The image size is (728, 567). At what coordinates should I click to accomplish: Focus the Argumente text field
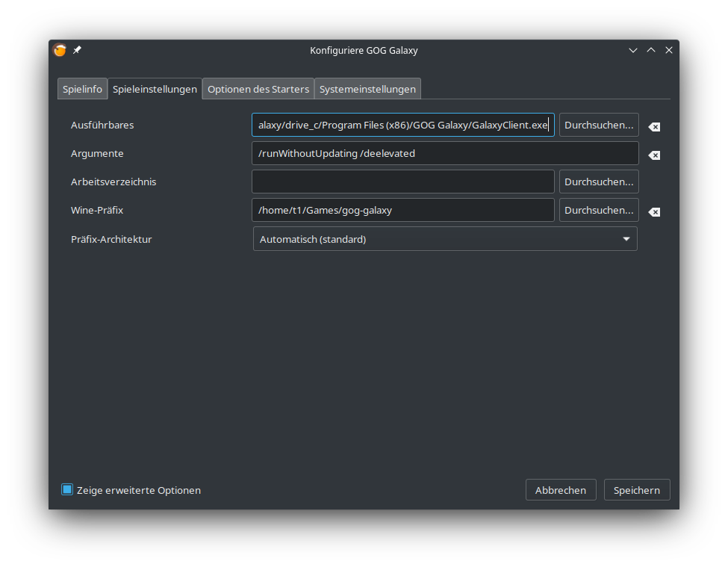pyautogui.click(x=445, y=153)
